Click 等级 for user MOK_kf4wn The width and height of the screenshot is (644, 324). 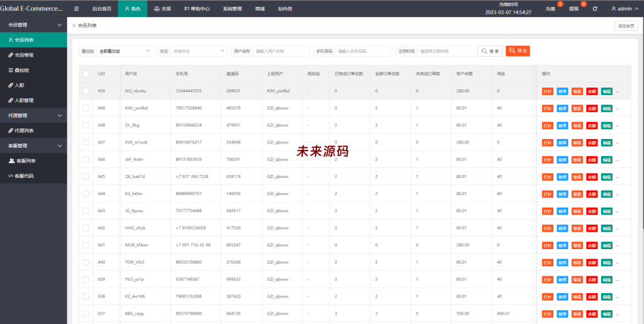(577, 245)
